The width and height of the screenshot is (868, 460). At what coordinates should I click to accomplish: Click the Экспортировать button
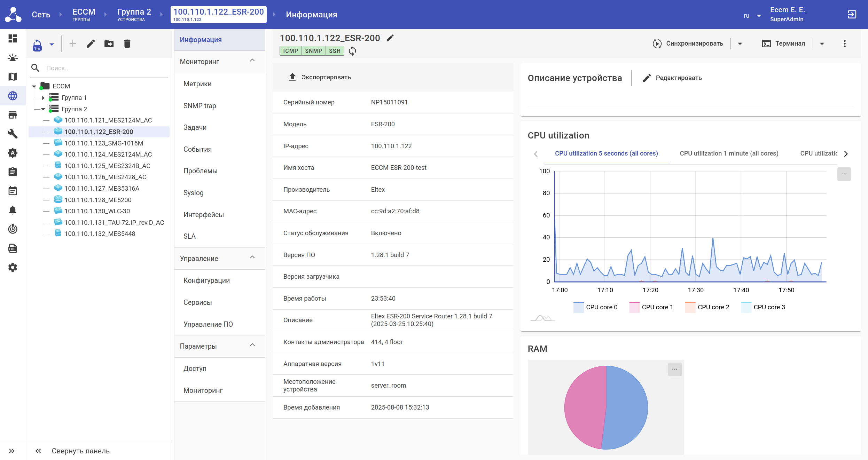pyautogui.click(x=320, y=77)
